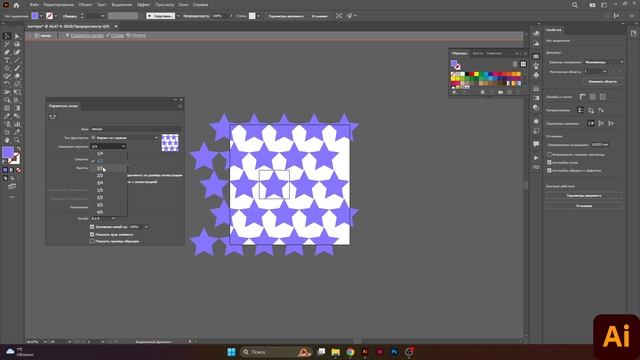The image size is (640, 360).
Task: Open the Файл menu
Action: click(x=34, y=5)
